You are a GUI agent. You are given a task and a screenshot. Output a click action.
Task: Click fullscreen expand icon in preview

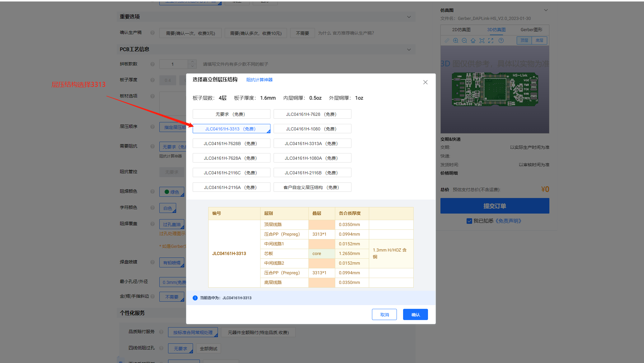coord(491,40)
